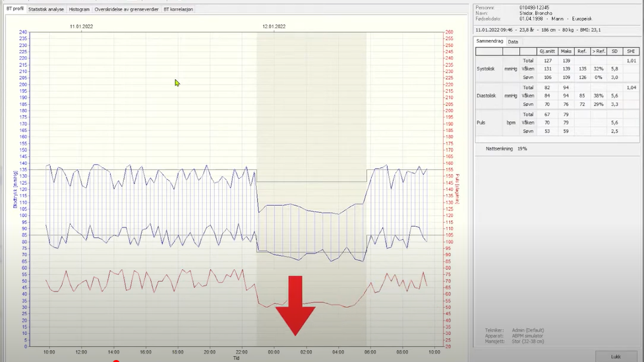Click the Blodtrykk [mmHg] axis label
The width and height of the screenshot is (644, 362).
pyautogui.click(x=15, y=191)
